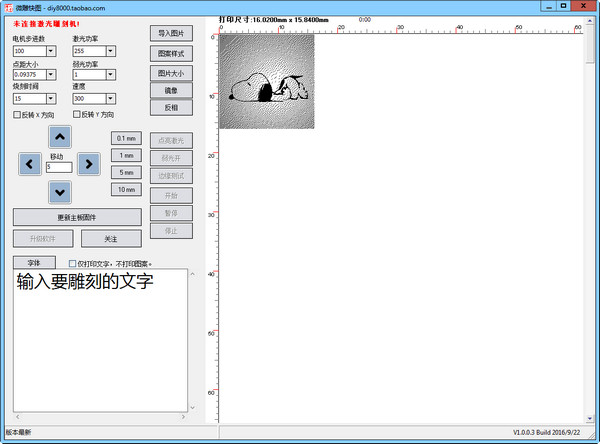Click text area scroll-right arrow
Image resolution: width=600 pixels, height=444 pixels.
point(183,416)
